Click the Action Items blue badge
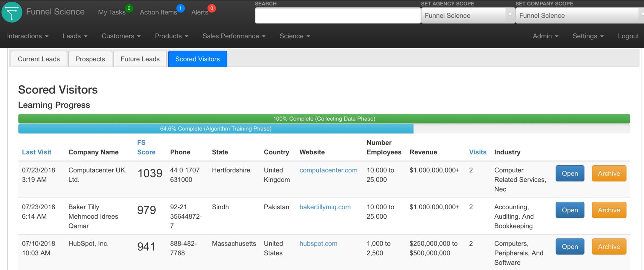This screenshot has height=270, width=644. pos(180,8)
